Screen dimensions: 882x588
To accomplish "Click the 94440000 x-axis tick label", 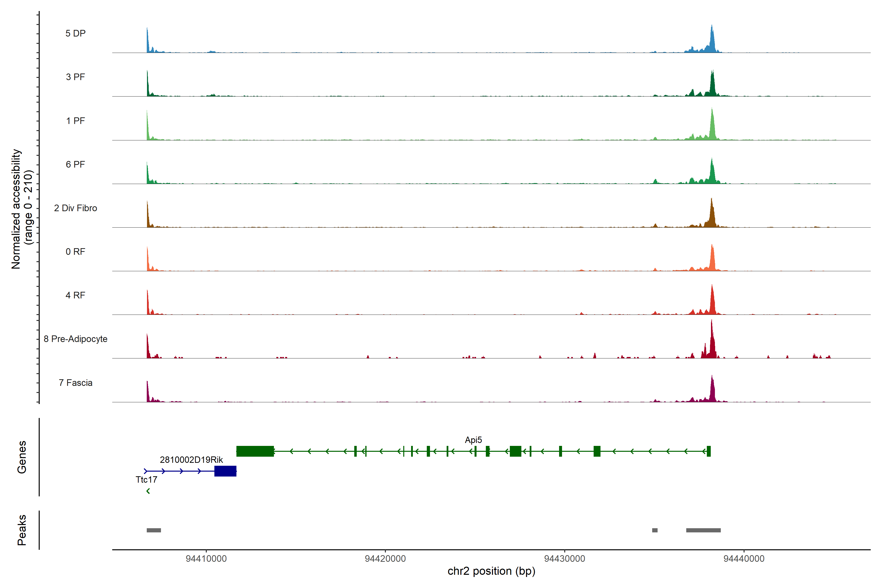I will click(744, 559).
